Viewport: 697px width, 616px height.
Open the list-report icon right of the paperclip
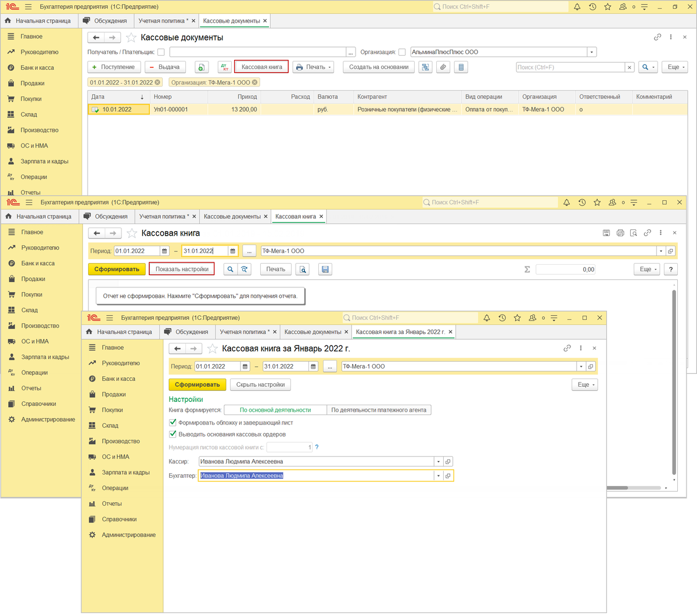[461, 67]
